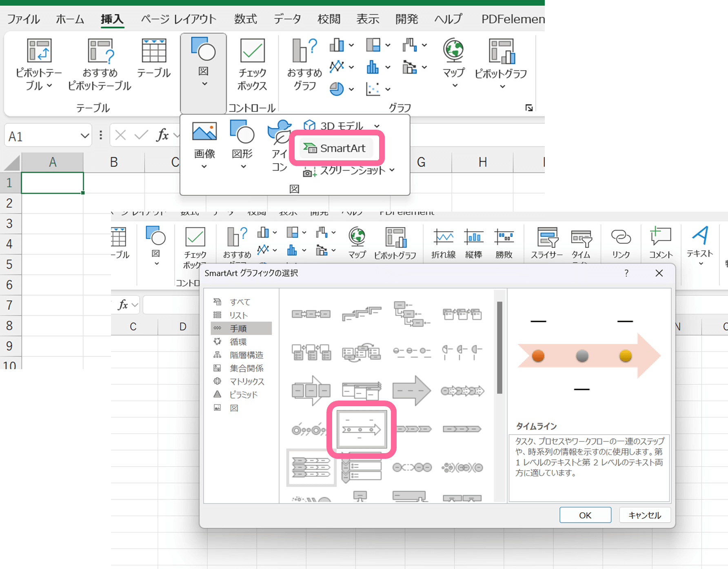The height and width of the screenshot is (569, 728).
Task: Click ピボットグラフ in the lower ribbon
Action: 395,243
